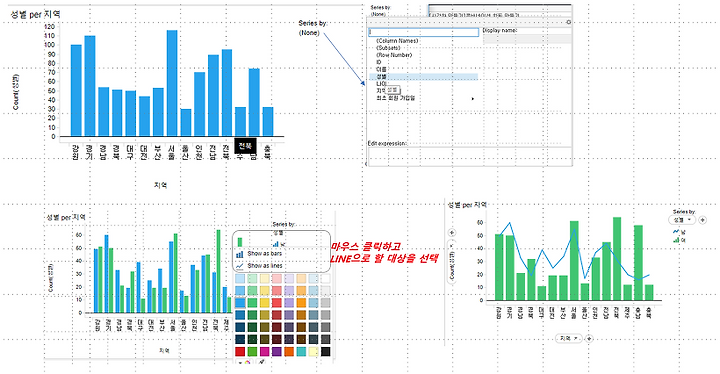The image size is (720, 374).
Task: Click the Show as lines chart icon
Action: (240, 266)
